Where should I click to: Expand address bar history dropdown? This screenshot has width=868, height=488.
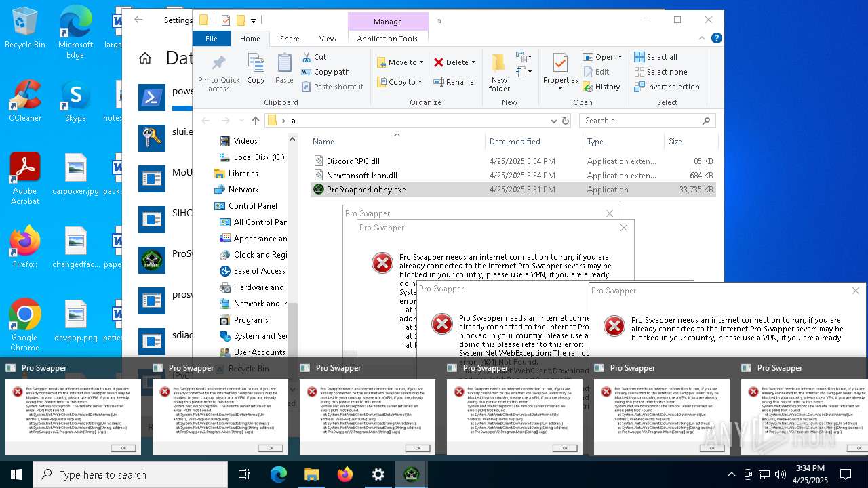click(x=553, y=121)
